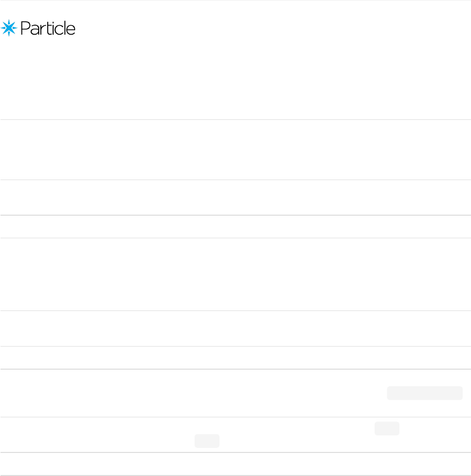Click blank space right of Particle logo
471x476 pixels.
(273, 28)
